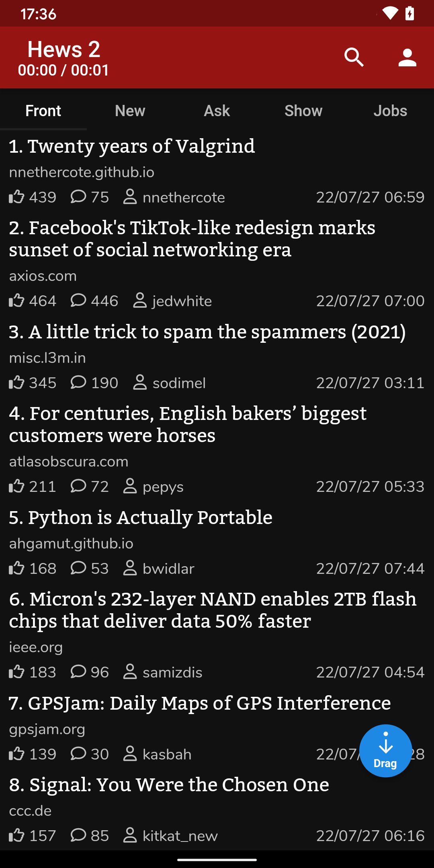Switch to the New tab

click(130, 111)
